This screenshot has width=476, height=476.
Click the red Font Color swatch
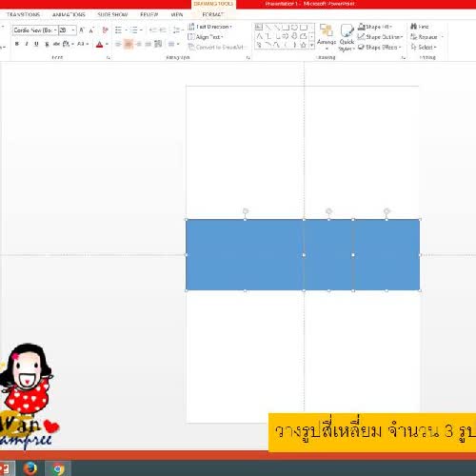[99, 45]
